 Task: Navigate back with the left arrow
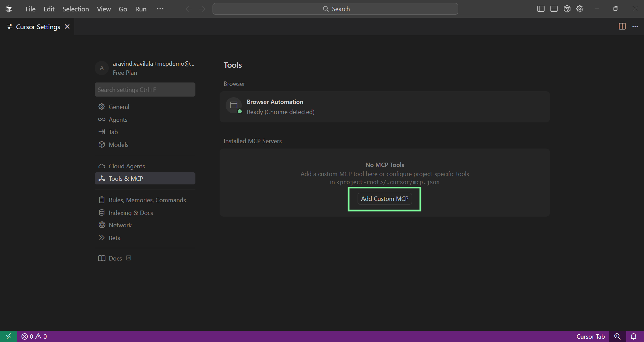[x=189, y=9]
